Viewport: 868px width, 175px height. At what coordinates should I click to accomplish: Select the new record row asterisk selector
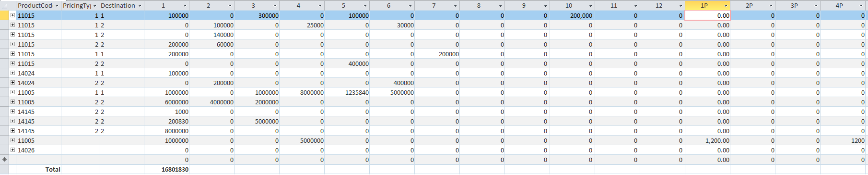coord(5,160)
